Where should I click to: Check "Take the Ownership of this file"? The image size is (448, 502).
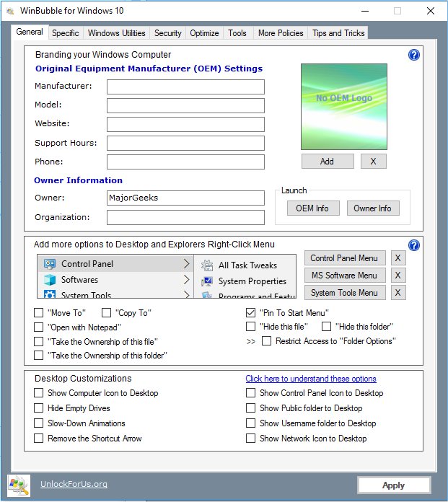(x=39, y=341)
